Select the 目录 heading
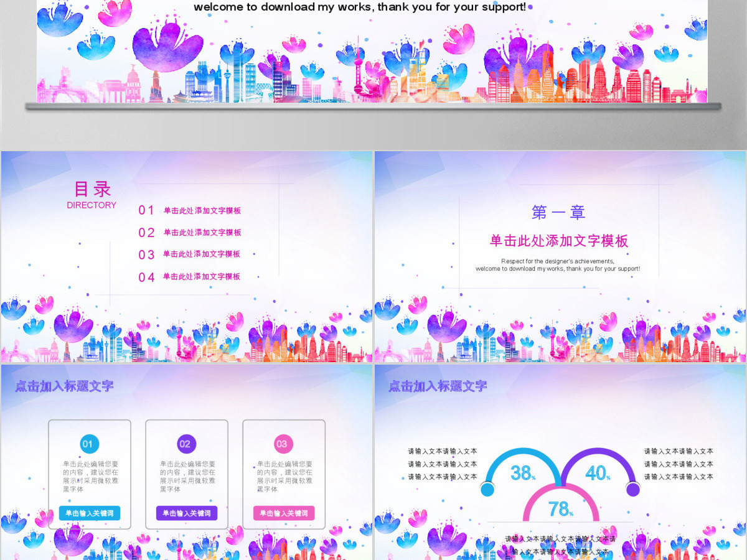This screenshot has height=560, width=747. [x=92, y=189]
